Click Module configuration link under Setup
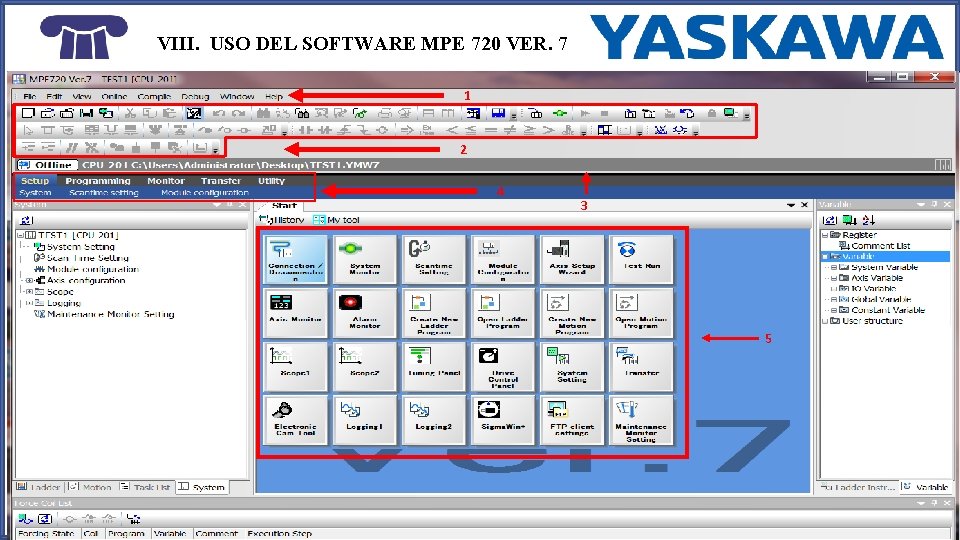The image size is (960, 540). [x=204, y=193]
